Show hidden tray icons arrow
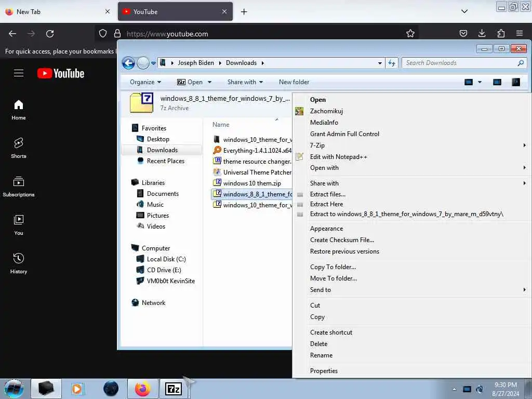The height and width of the screenshot is (399, 532). pos(454,389)
